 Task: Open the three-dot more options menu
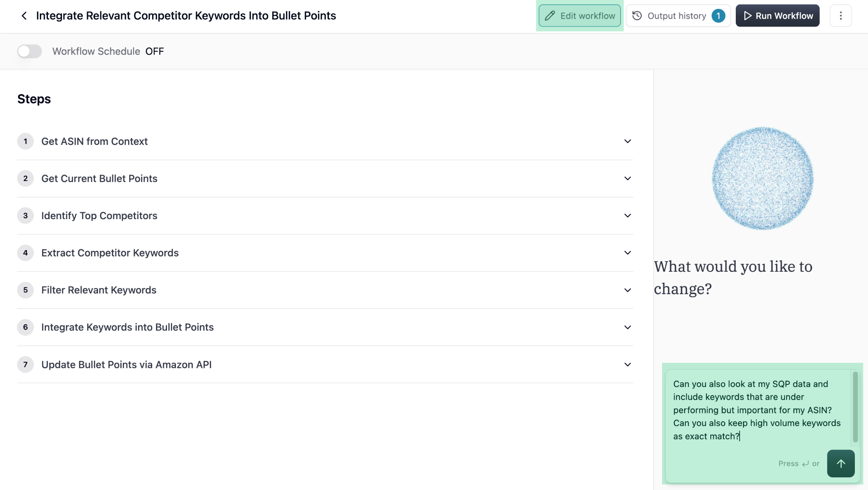pyautogui.click(x=840, y=16)
